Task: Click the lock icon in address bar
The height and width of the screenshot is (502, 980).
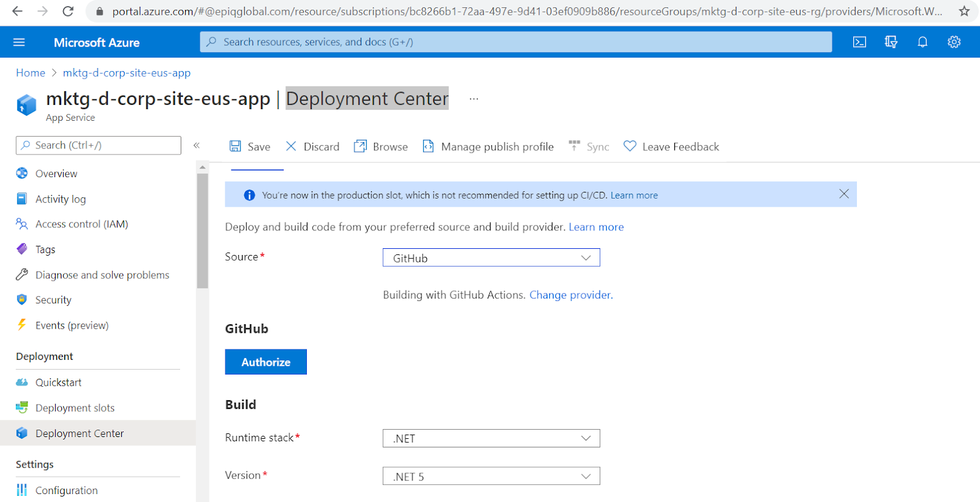Action: tap(100, 12)
